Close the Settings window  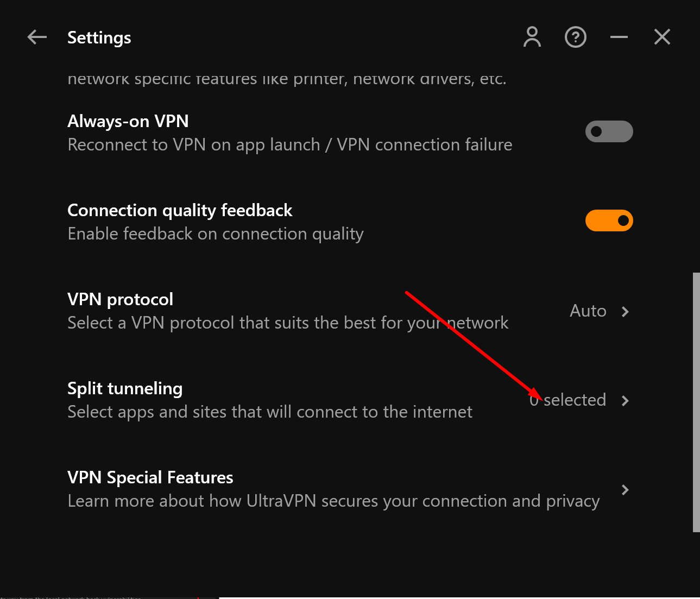point(662,37)
